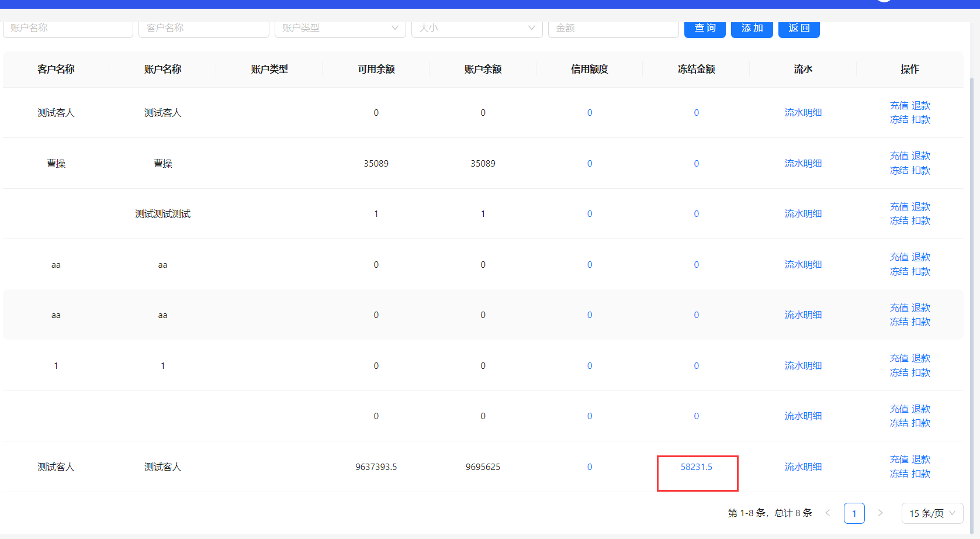The image size is (980, 539).
Task: Click 曹操 in the 账户名称 column
Action: point(163,164)
